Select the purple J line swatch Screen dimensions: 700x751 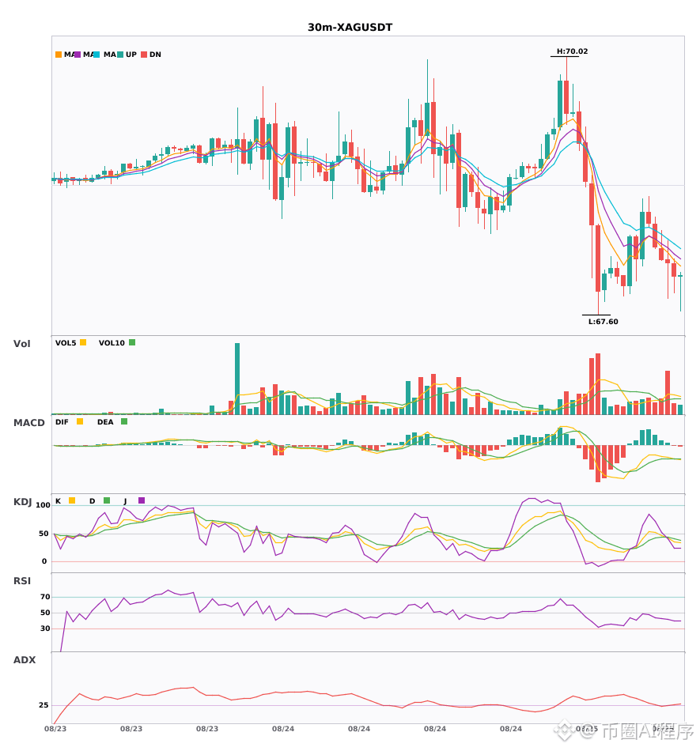point(142,500)
